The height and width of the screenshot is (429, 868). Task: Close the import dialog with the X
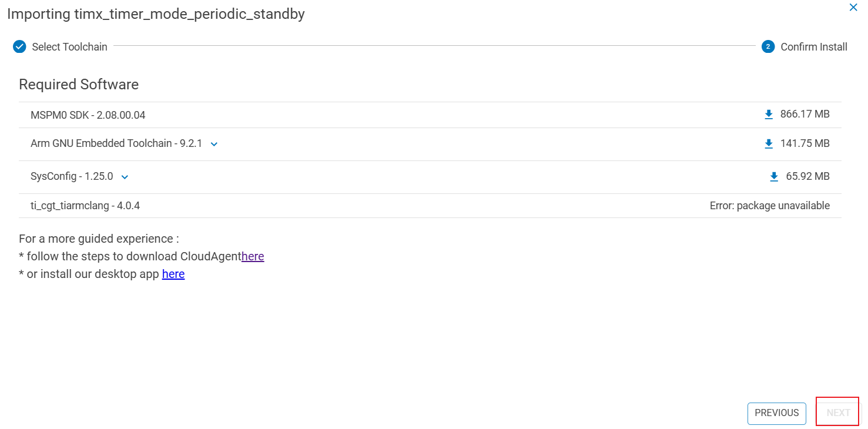point(853,8)
